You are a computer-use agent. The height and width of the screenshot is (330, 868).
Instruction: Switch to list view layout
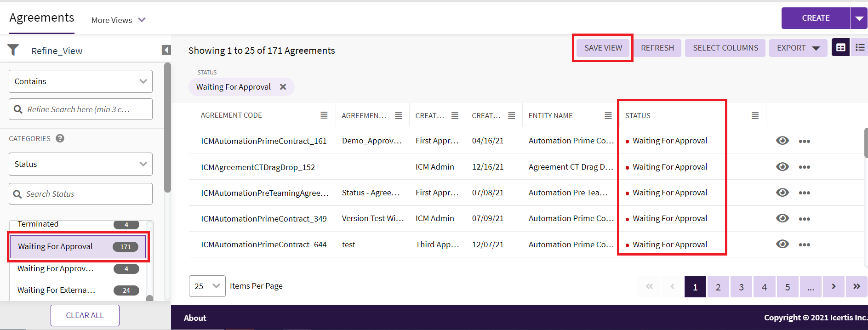point(860,48)
